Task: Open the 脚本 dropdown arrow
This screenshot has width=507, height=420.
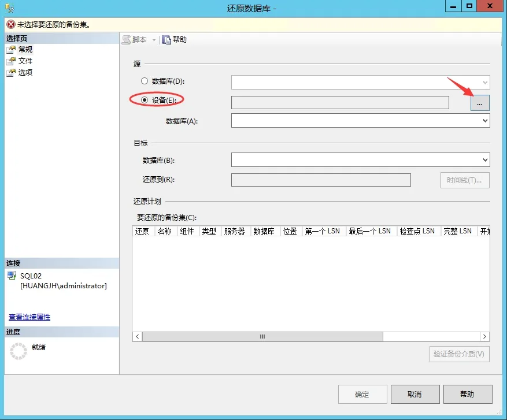Action: [154, 40]
